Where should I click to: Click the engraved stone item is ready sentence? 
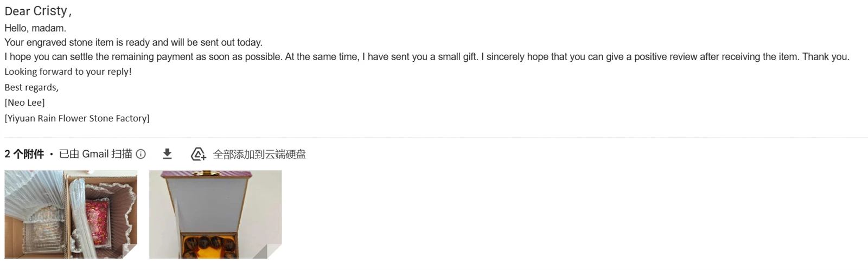pos(133,42)
